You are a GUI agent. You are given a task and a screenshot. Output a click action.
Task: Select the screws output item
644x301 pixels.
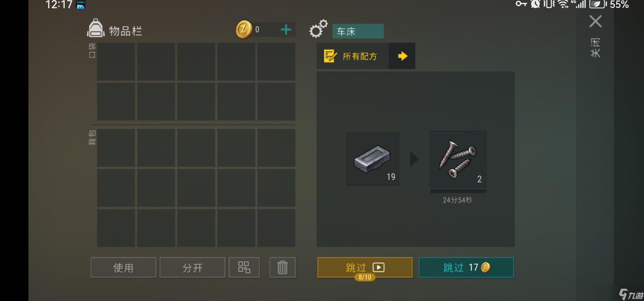click(x=458, y=159)
